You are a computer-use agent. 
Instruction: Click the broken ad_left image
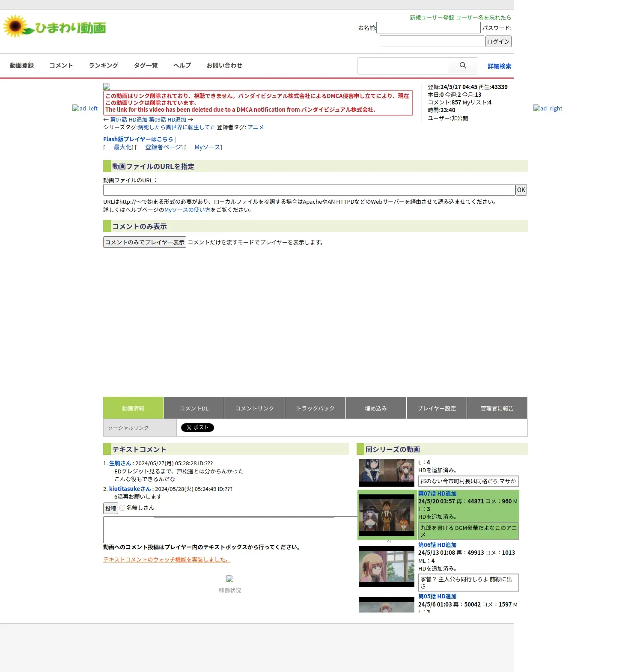(x=85, y=108)
